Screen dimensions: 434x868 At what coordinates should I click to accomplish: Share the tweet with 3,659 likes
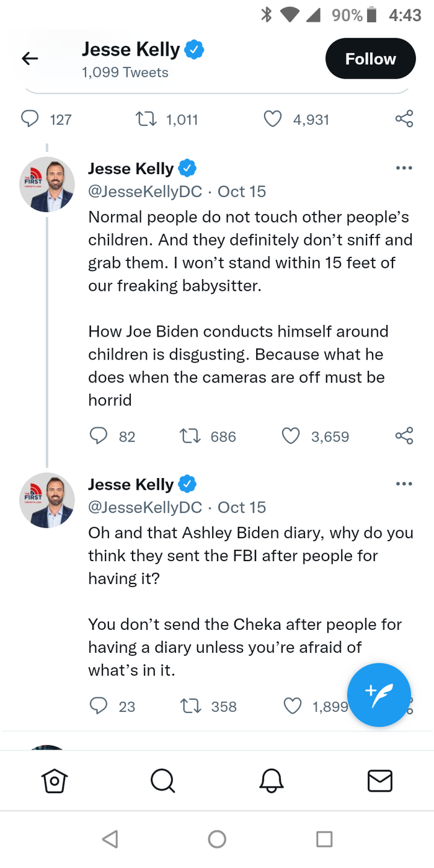click(x=404, y=436)
